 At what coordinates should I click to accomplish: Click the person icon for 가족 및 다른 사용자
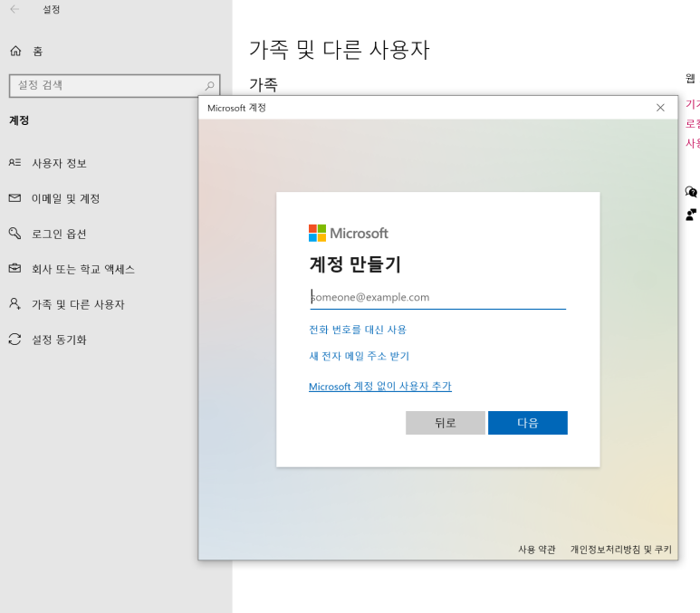pos(14,303)
